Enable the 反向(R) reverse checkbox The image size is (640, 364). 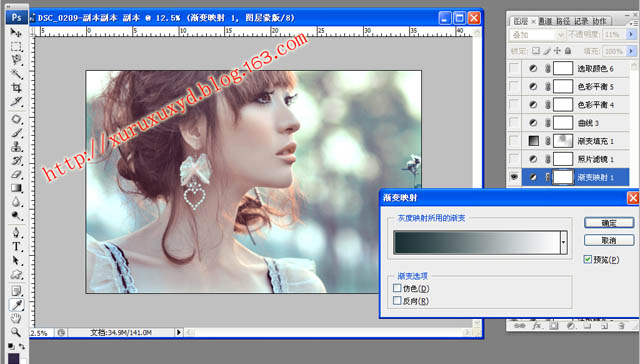point(397,301)
